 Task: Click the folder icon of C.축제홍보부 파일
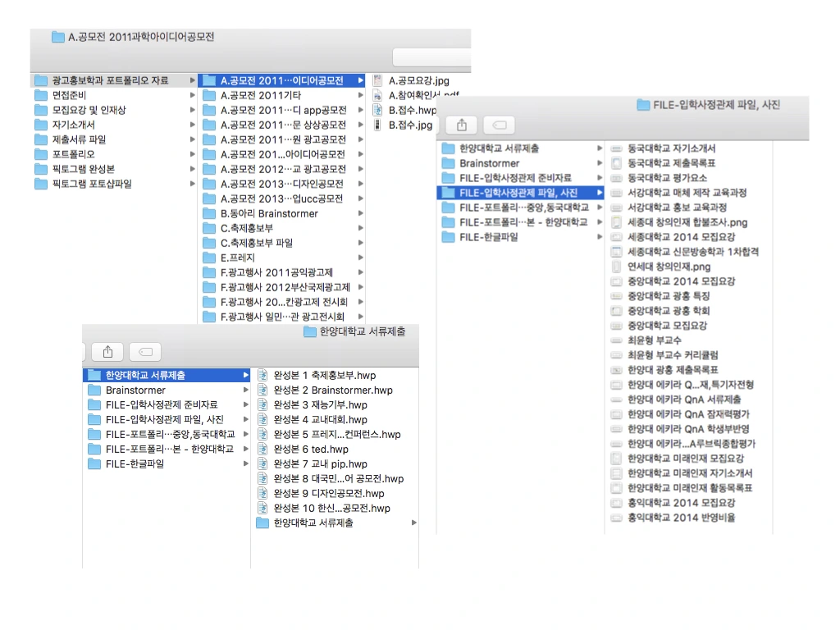click(x=209, y=243)
